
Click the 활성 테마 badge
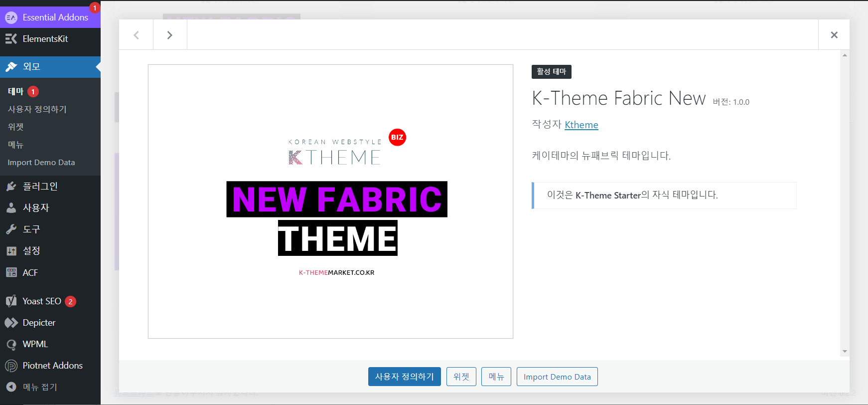click(x=552, y=72)
